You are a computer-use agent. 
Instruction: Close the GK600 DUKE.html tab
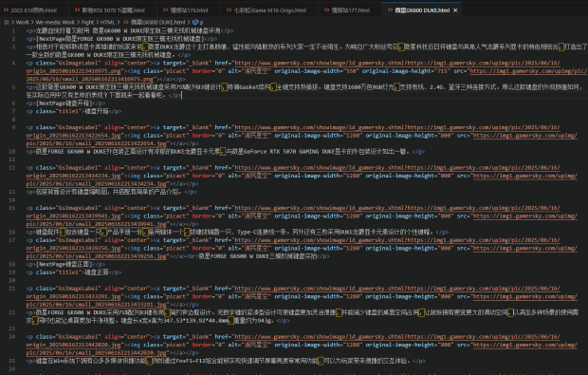pos(455,10)
